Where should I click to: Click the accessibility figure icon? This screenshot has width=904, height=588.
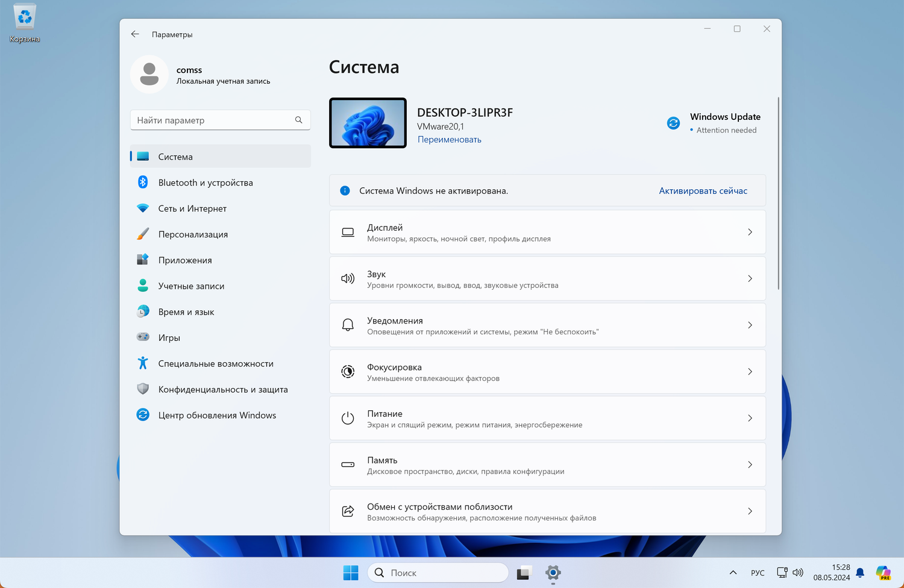(143, 363)
